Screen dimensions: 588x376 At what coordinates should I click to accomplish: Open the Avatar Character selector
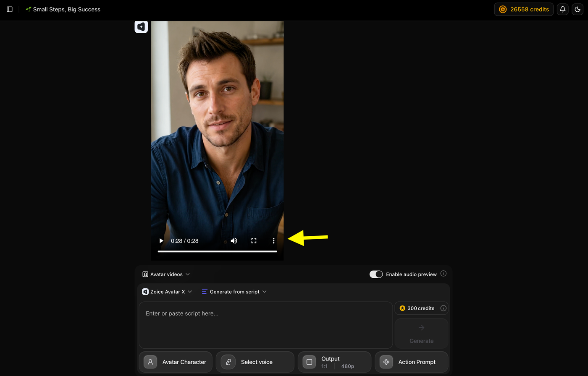click(x=176, y=362)
